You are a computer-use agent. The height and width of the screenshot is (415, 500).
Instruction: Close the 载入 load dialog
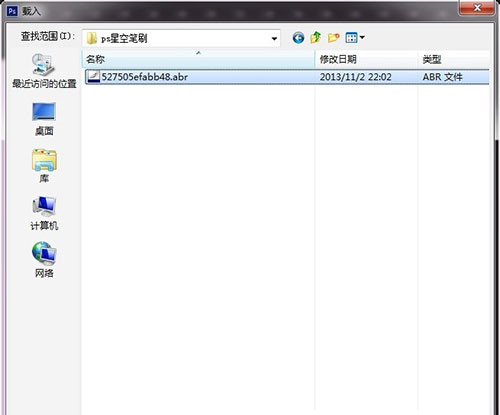pyautogui.click(x=477, y=7)
